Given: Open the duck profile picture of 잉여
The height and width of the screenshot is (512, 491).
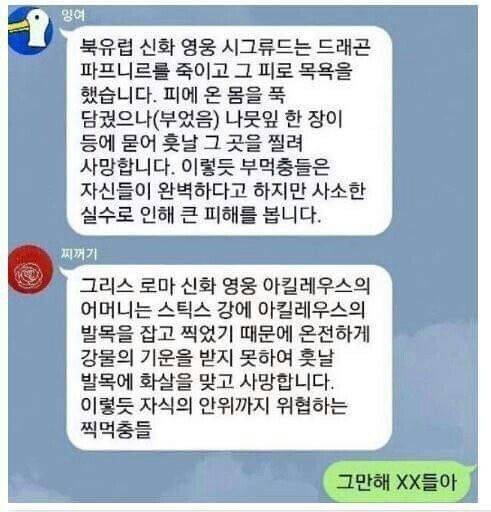Looking at the screenshot, I should click(x=30, y=31).
